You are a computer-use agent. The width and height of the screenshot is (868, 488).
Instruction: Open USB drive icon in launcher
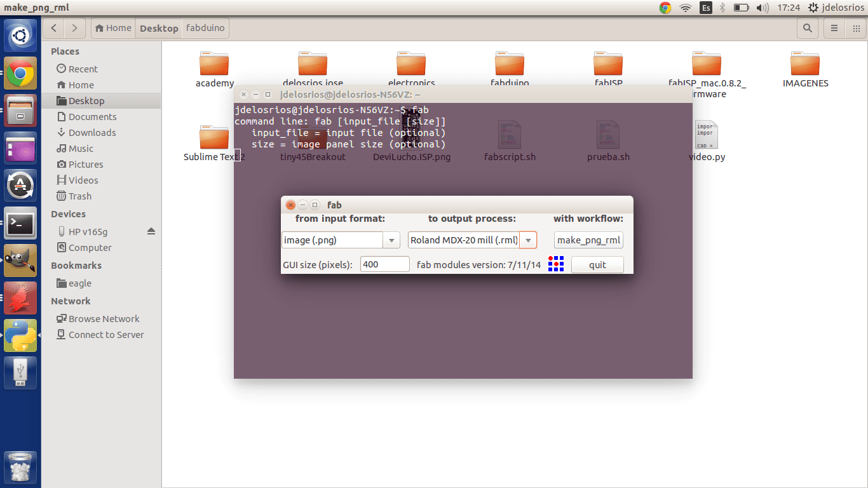(20, 372)
